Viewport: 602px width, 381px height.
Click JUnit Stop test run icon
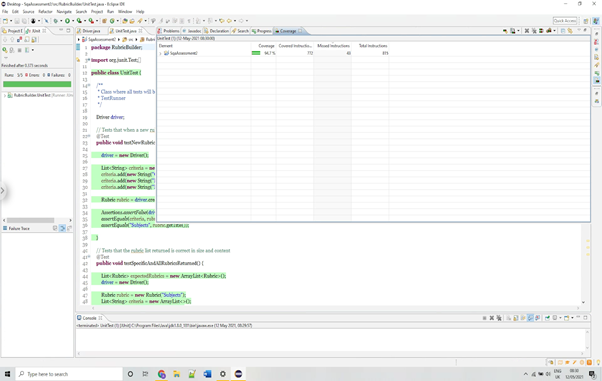tap(19, 50)
